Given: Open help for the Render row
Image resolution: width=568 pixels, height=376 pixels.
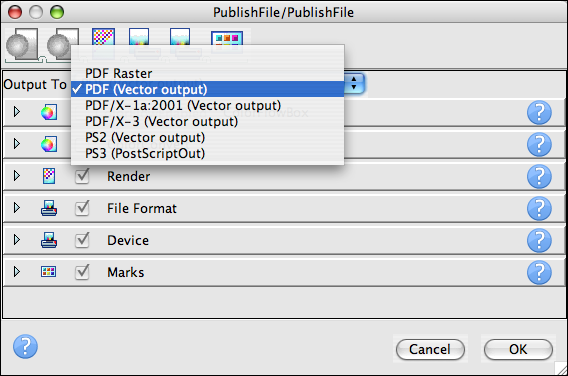Looking at the screenshot, I should [x=539, y=176].
